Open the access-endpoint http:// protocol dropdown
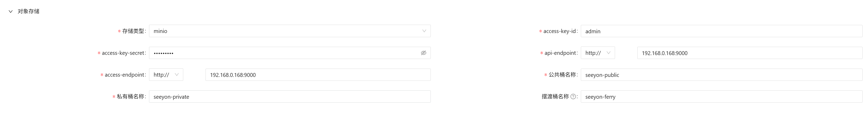Image resolution: width=868 pixels, height=113 pixels. 166,75
